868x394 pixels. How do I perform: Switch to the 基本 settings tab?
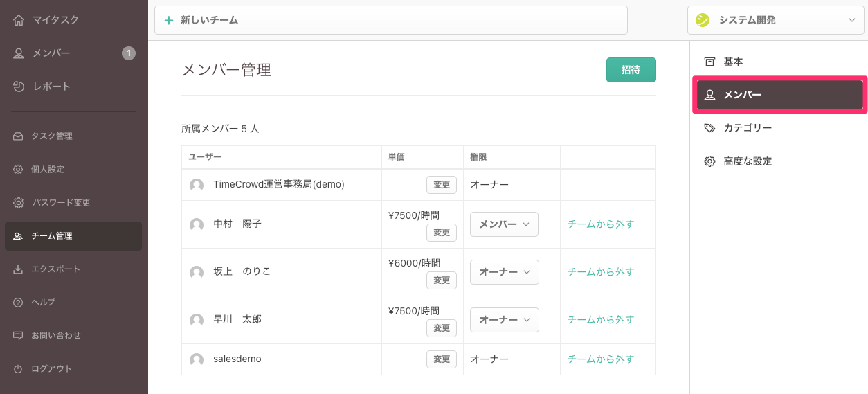coord(733,62)
